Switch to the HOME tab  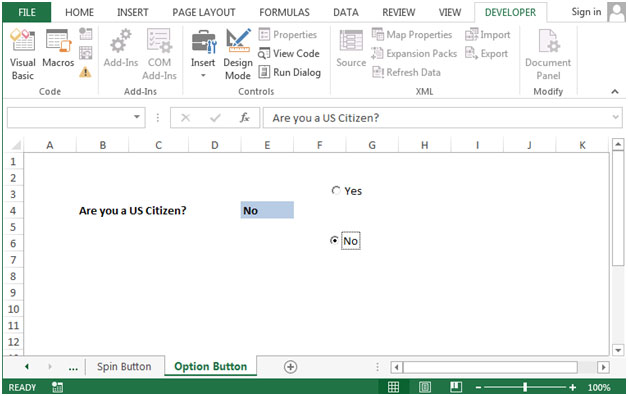coord(79,12)
